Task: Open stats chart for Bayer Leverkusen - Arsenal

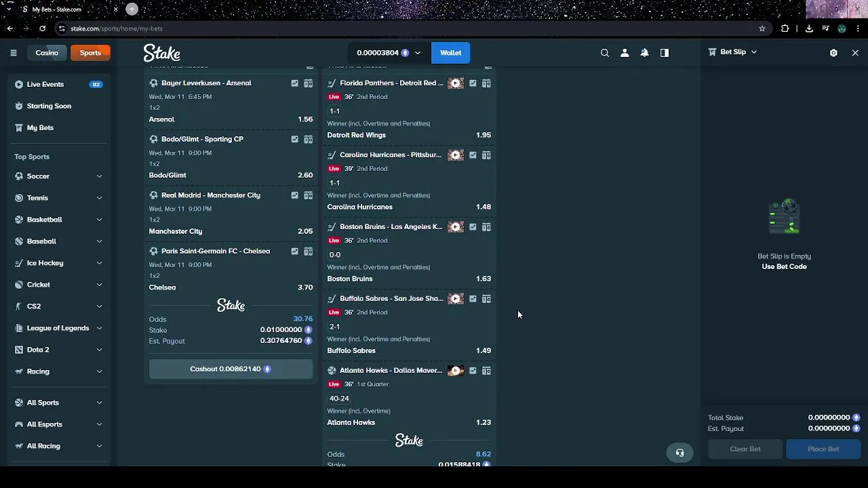Action: [294, 83]
